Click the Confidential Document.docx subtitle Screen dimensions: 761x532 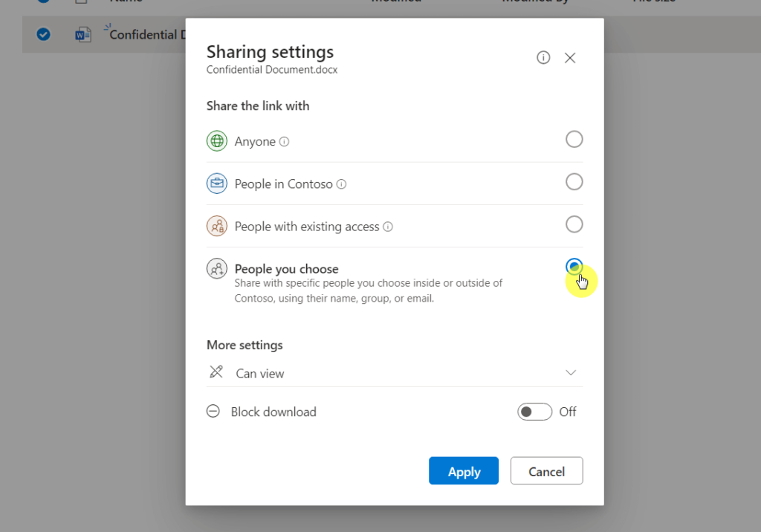point(272,69)
